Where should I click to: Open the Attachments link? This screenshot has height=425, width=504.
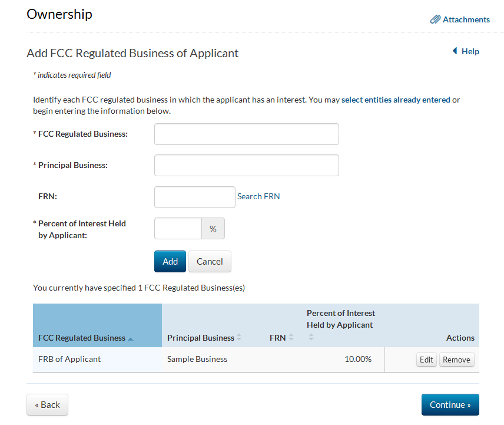466,19
